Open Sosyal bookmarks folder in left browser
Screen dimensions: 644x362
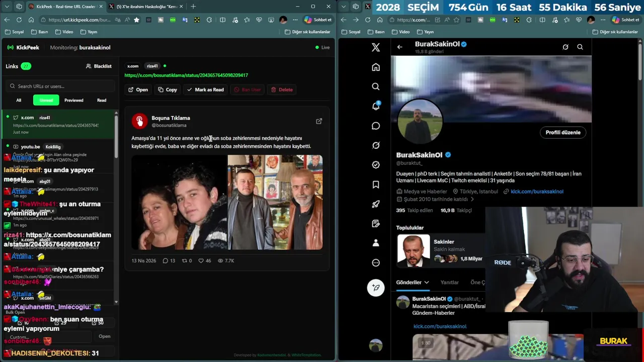pos(14,32)
